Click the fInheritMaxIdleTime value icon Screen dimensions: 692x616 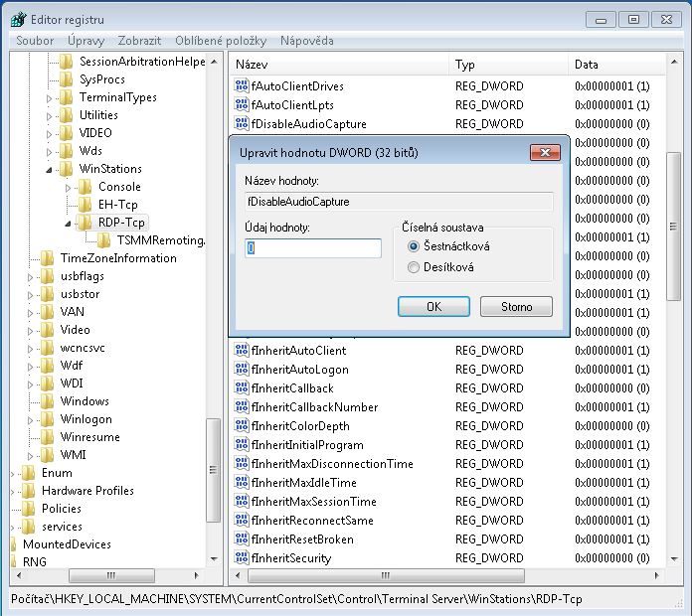coord(242,483)
